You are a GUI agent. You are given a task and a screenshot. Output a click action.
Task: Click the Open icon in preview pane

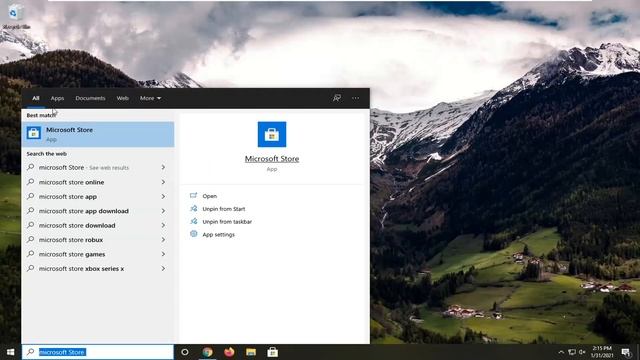pos(193,196)
